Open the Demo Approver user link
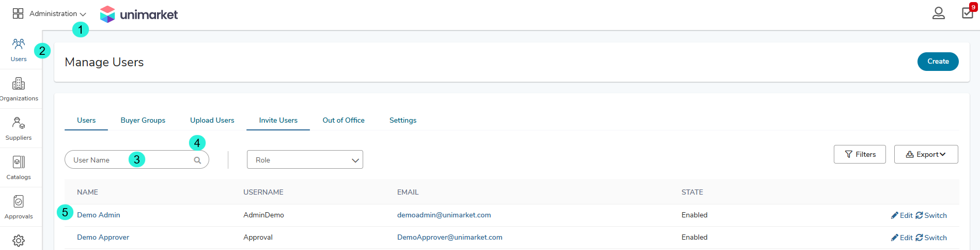This screenshot has height=250, width=980. tap(103, 237)
